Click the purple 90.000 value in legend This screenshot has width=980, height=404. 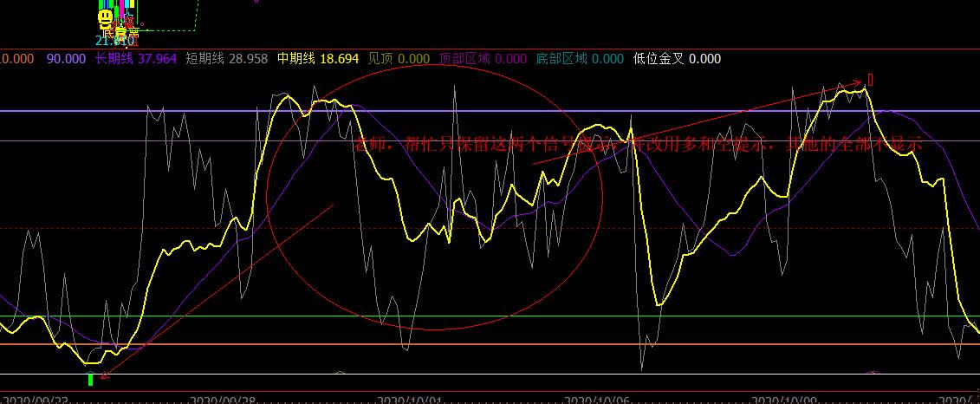(x=66, y=59)
